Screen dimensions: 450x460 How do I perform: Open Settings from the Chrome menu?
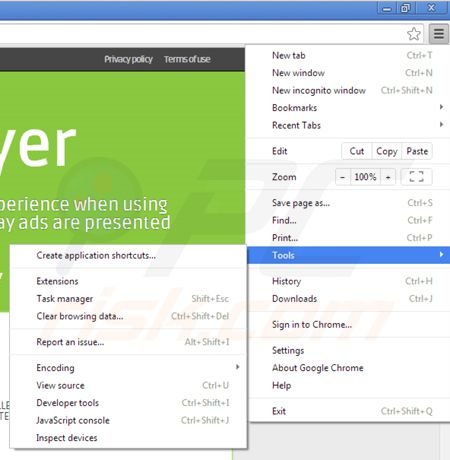click(348, 350)
